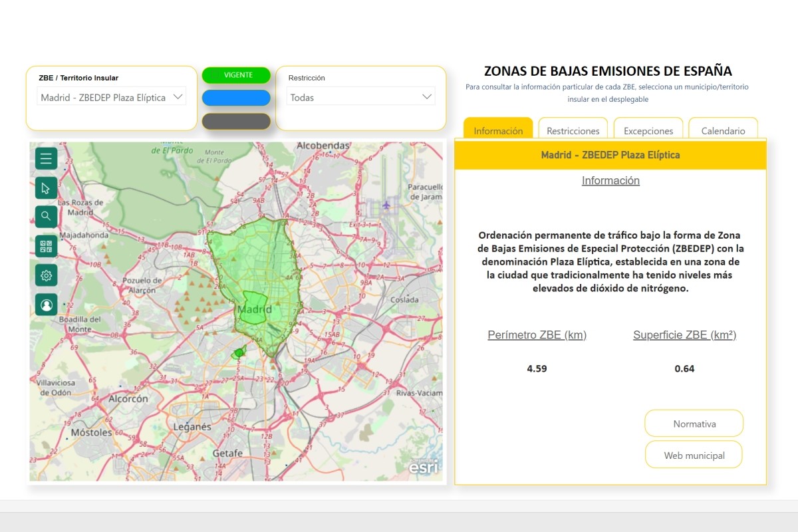Click the Madrid central green zone polygon
This screenshot has height=532, width=798.
click(253, 307)
